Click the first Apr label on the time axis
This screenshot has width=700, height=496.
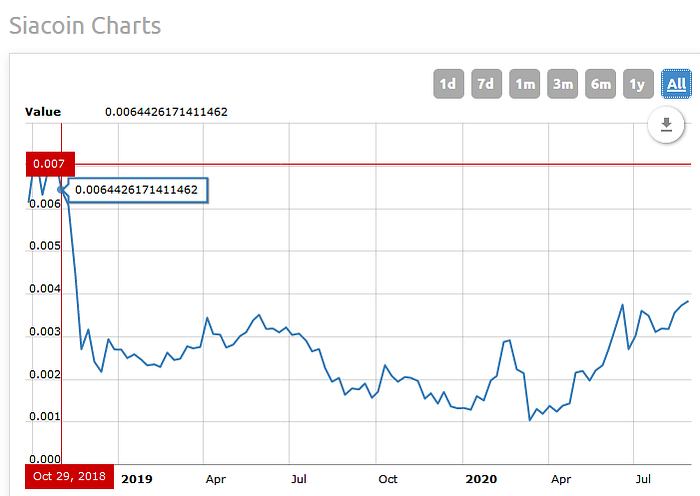pyautogui.click(x=216, y=480)
